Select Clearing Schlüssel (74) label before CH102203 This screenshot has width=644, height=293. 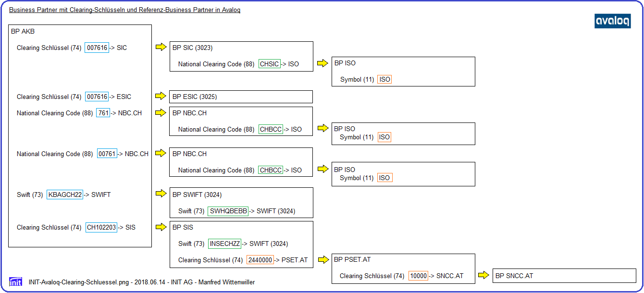click(49, 227)
